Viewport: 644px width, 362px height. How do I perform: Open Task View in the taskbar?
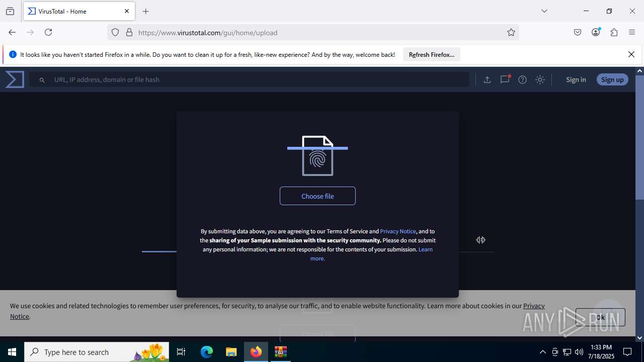tap(181, 352)
